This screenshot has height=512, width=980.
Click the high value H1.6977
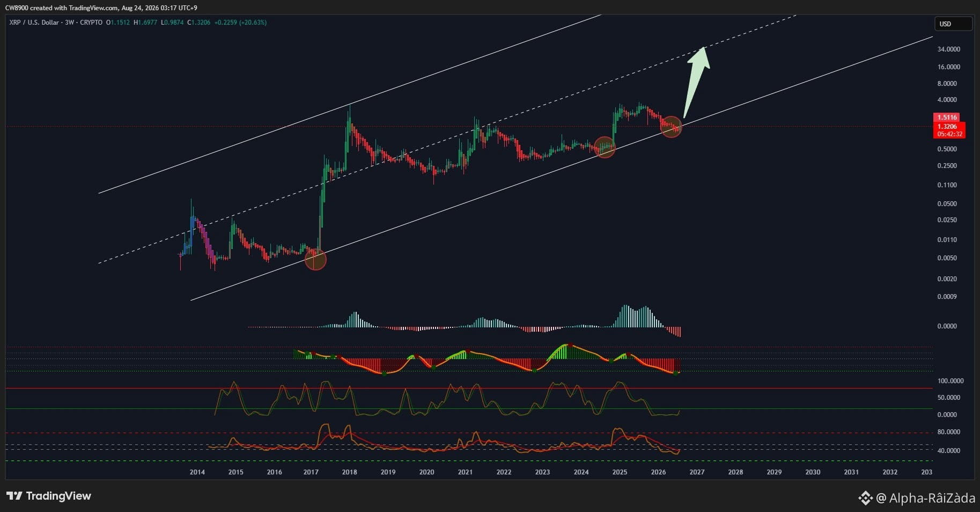click(145, 23)
